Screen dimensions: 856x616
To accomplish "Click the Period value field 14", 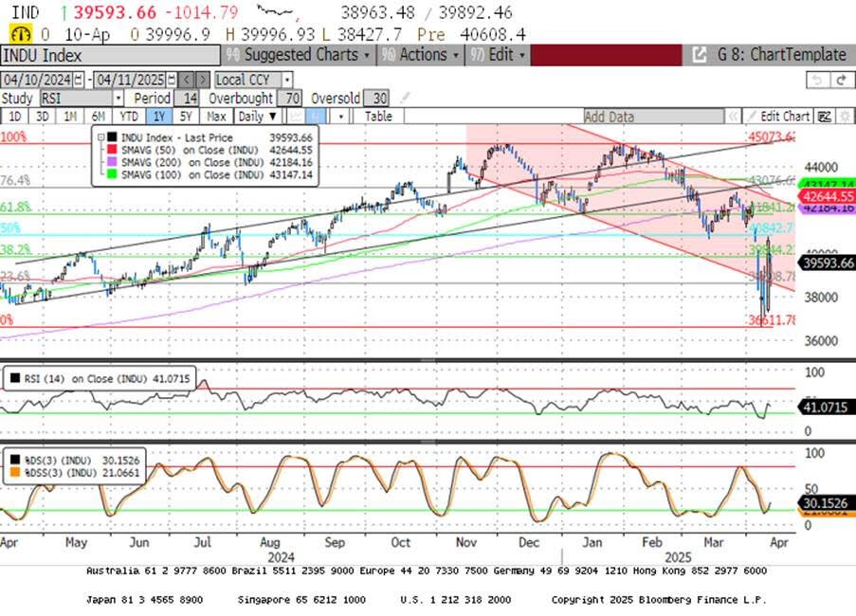I will coord(186,99).
